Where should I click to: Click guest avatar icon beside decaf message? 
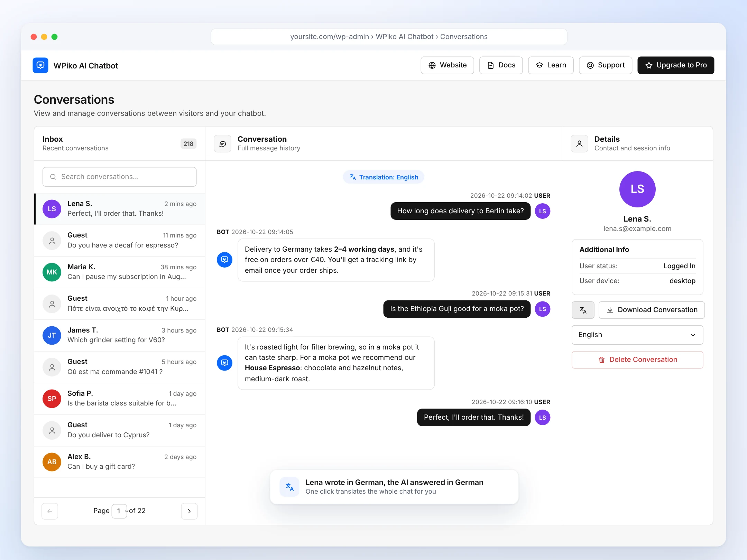point(52,241)
